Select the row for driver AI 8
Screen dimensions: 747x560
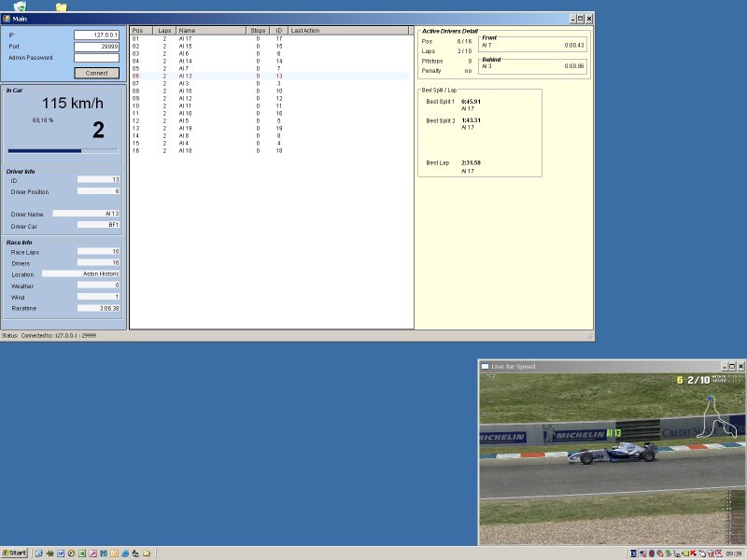tap(269, 135)
